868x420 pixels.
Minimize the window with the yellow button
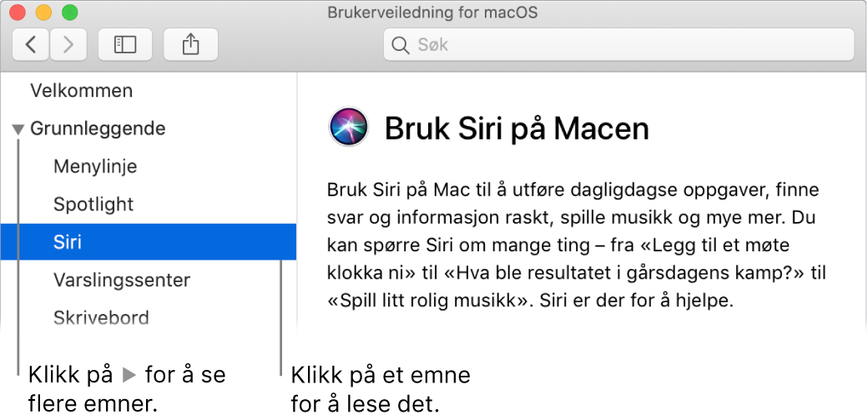coord(43,13)
